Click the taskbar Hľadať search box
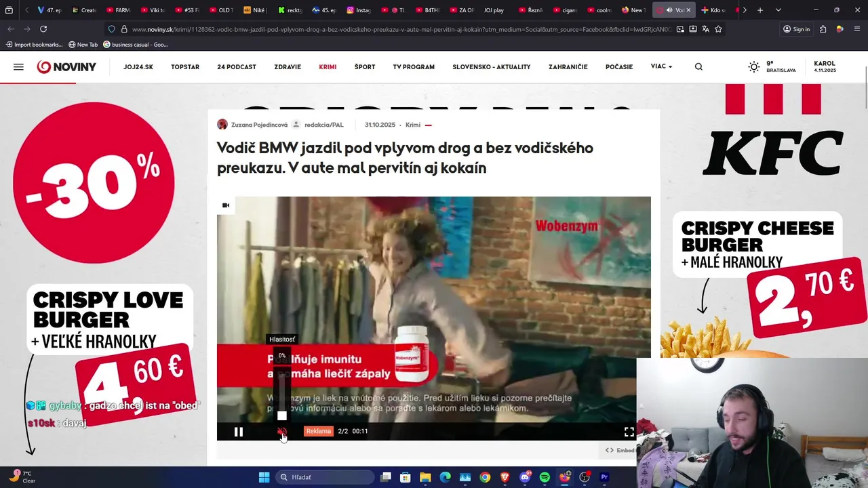Screen dimensions: 868x488 pyautogui.click(x=325, y=477)
